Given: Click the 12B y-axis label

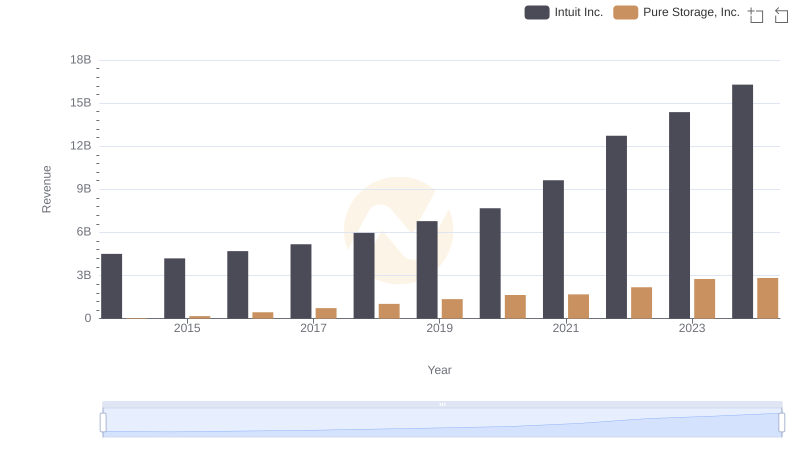Looking at the screenshot, I should tap(81, 146).
